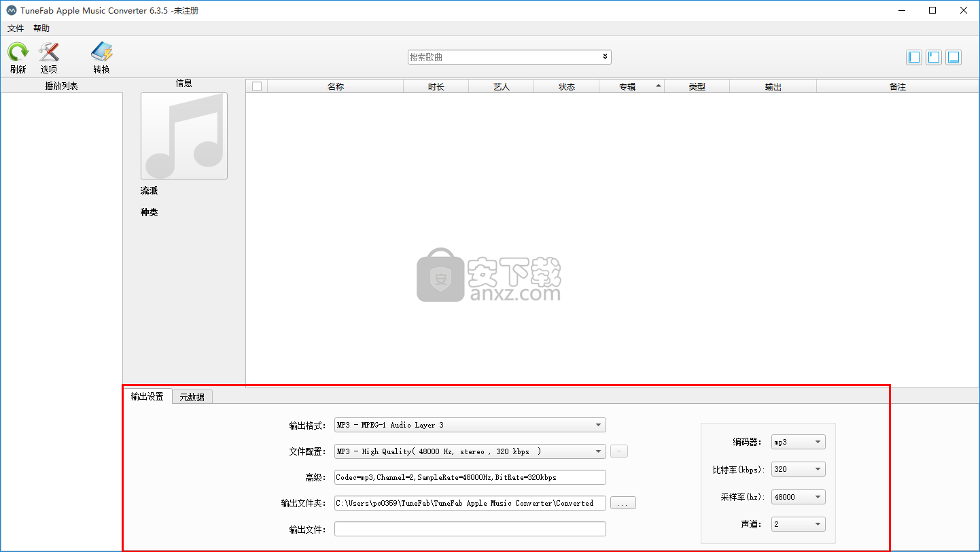Viewport: 980px width, 552px height.
Task: Open the 比特率(kbps) dropdown
Action: (x=799, y=469)
